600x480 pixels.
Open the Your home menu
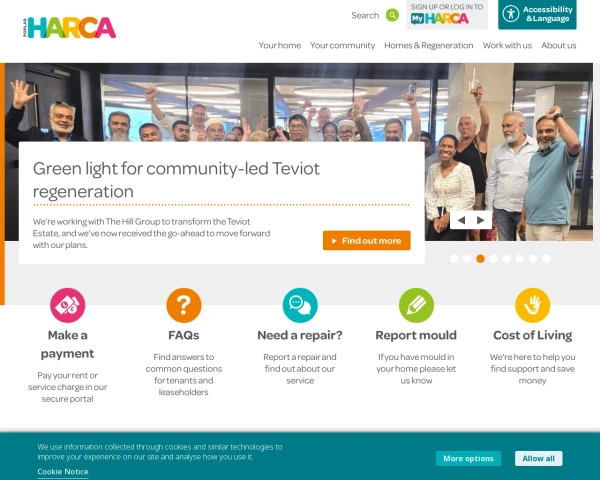pos(280,46)
